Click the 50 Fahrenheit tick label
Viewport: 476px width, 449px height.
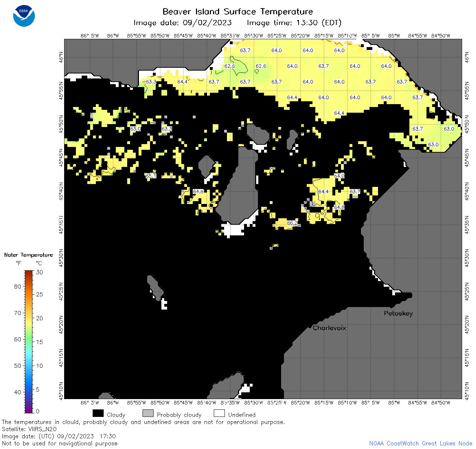coord(17,366)
